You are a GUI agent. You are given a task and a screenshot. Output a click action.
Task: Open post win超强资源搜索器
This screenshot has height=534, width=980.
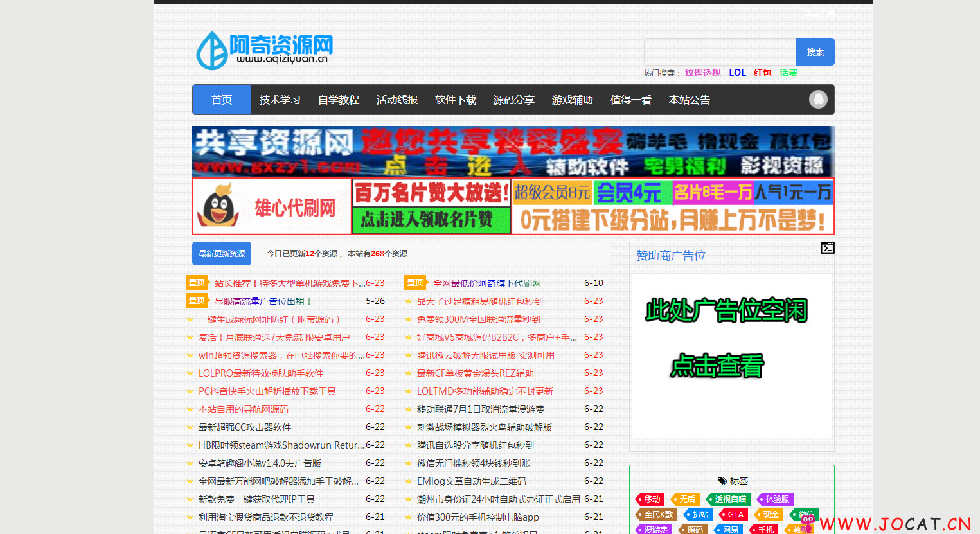click(x=281, y=355)
